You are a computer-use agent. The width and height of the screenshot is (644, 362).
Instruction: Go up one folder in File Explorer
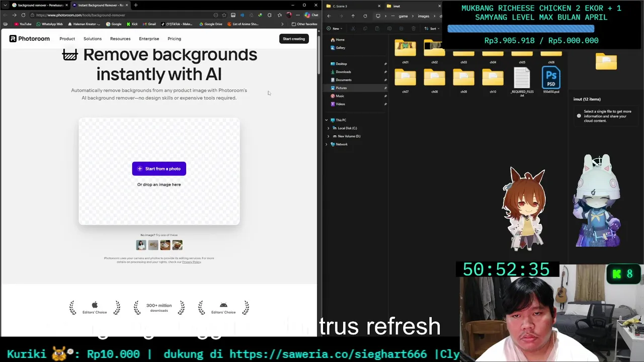click(x=353, y=16)
